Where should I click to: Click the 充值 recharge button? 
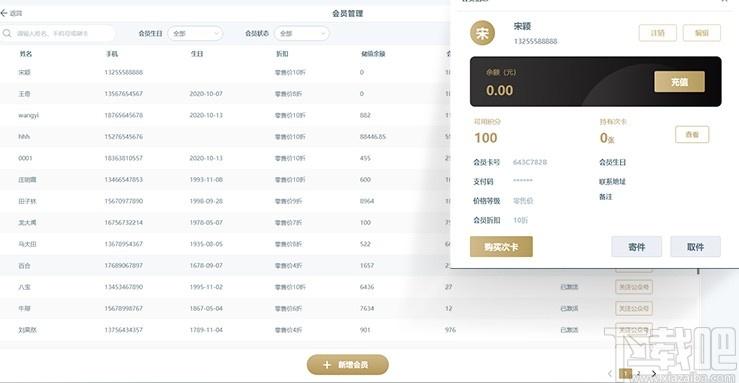(x=679, y=82)
